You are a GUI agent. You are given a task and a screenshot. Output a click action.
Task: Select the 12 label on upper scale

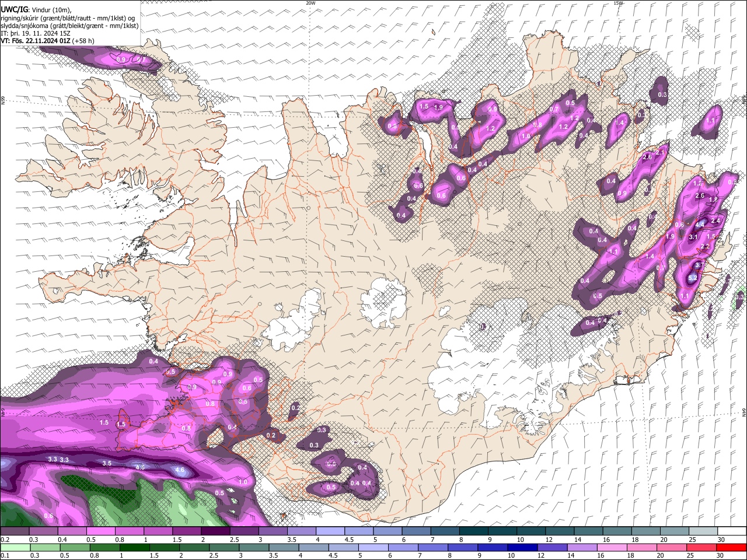click(549, 540)
